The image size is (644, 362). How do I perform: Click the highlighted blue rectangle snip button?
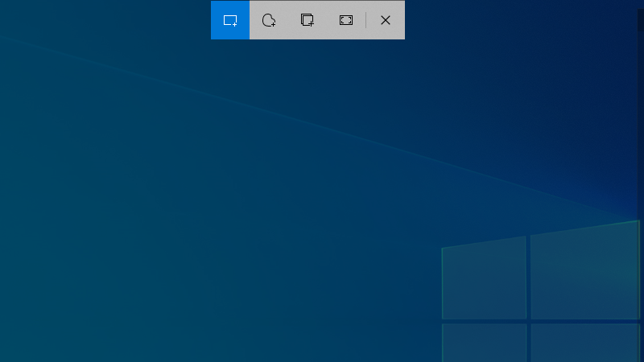click(x=230, y=20)
